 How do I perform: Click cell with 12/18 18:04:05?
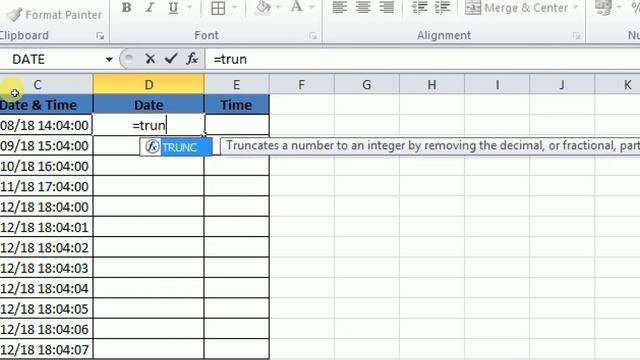[46, 309]
